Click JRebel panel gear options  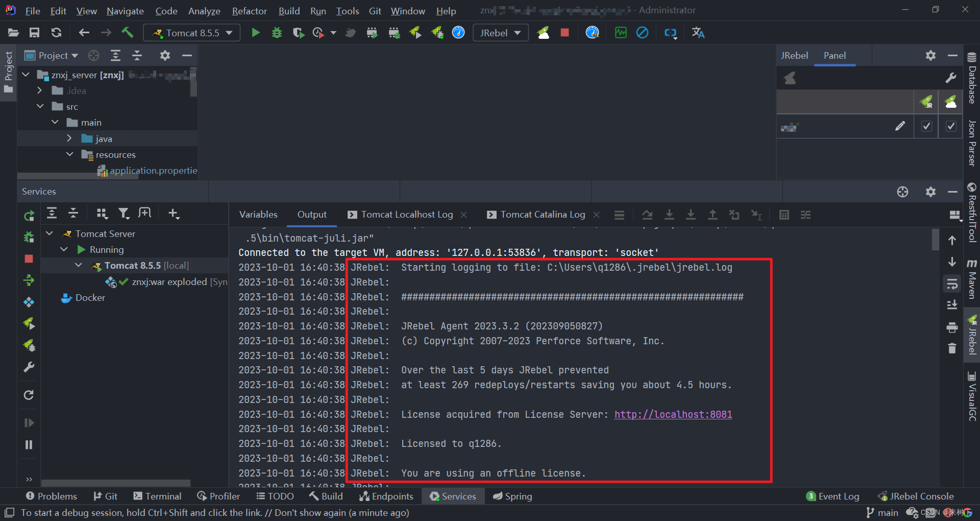(x=931, y=55)
